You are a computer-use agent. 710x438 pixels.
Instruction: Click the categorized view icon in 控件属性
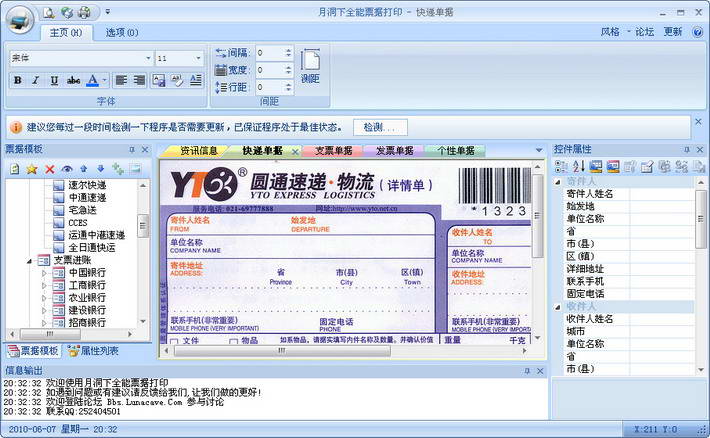pos(561,167)
